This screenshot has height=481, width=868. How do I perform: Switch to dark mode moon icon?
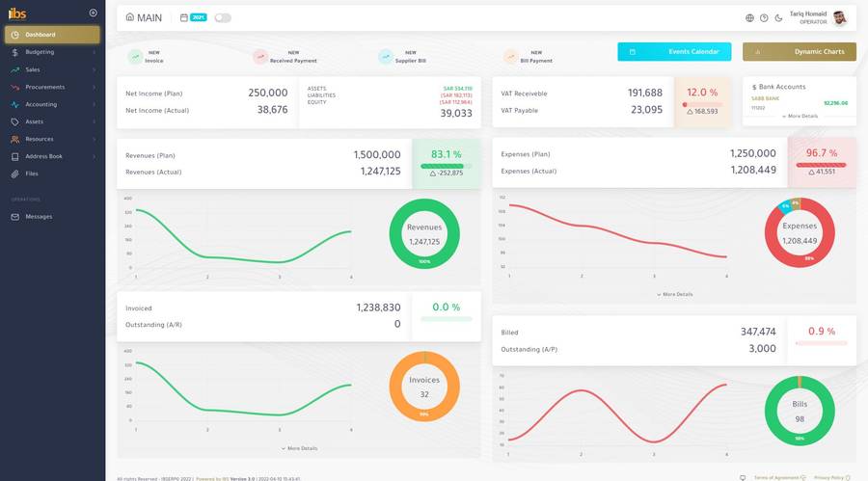coord(778,18)
